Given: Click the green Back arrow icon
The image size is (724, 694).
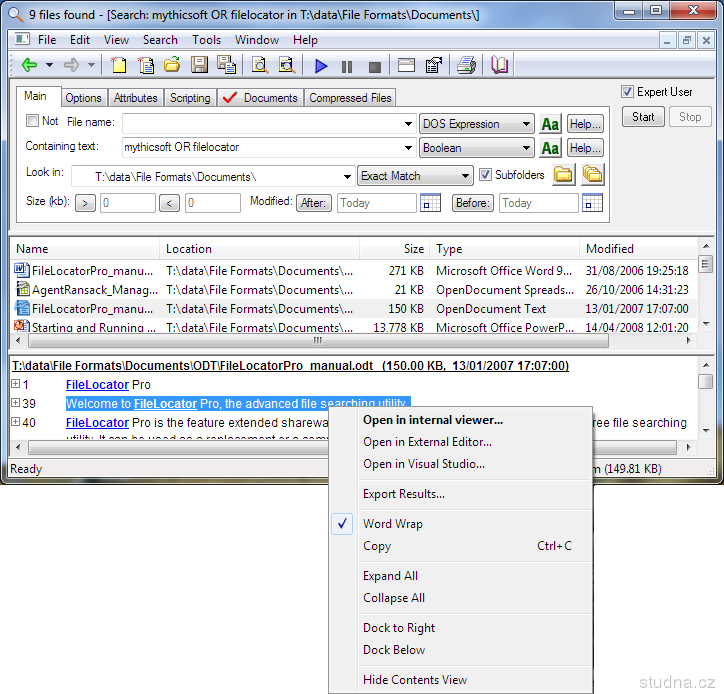Looking at the screenshot, I should tap(29, 65).
